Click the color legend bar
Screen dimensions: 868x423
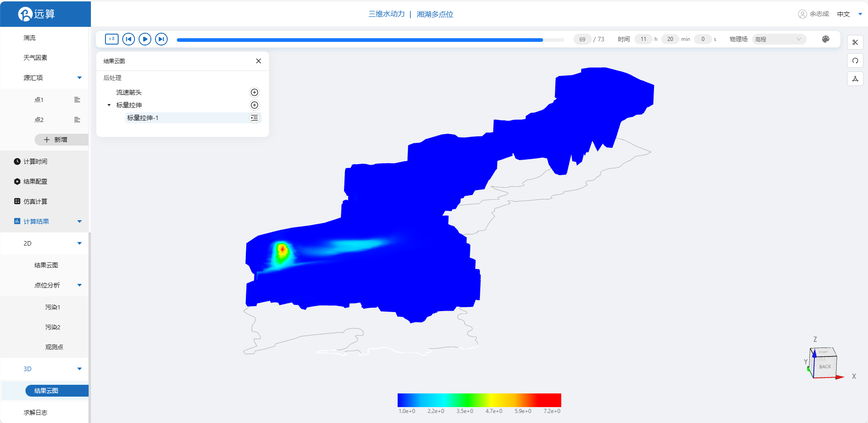coord(479,400)
